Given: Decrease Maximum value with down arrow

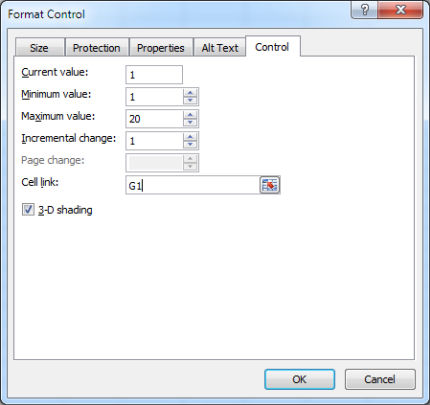Looking at the screenshot, I should tap(190, 122).
